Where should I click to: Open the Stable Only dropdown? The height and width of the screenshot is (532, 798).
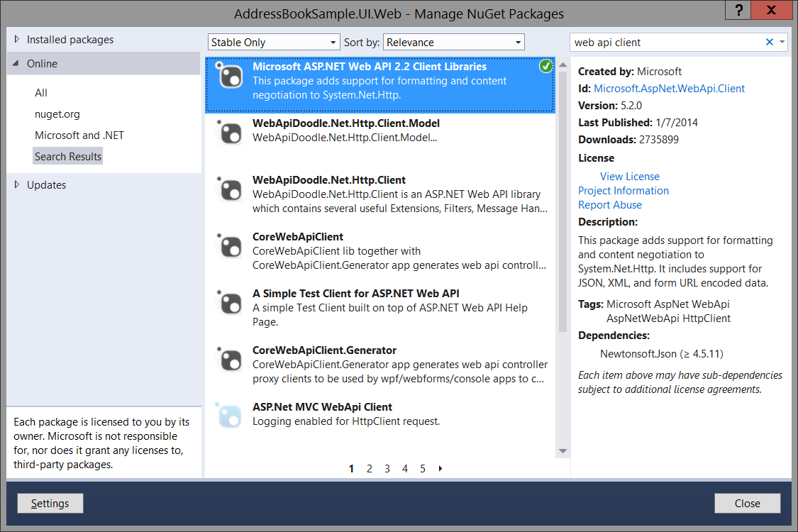[x=273, y=43]
